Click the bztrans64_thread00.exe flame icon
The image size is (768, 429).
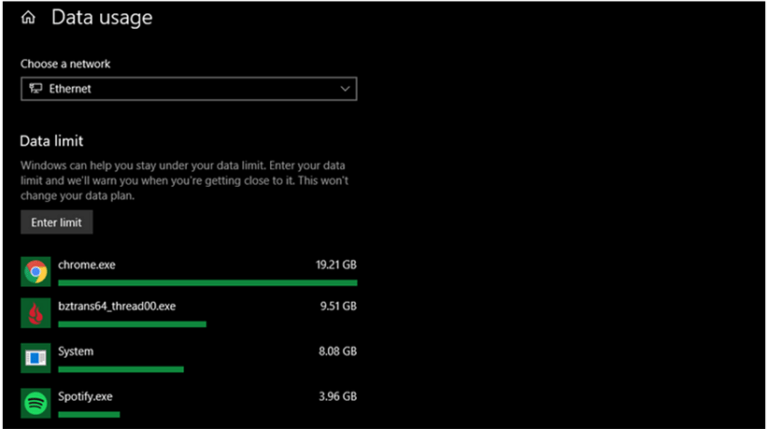(x=37, y=314)
